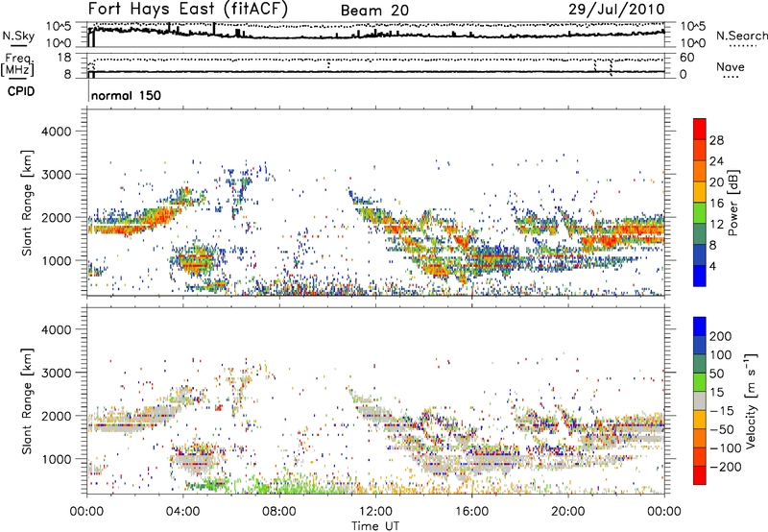This screenshot has height=532, width=768.
Task: Click the '18' frequency axis value
Action: tap(64, 58)
